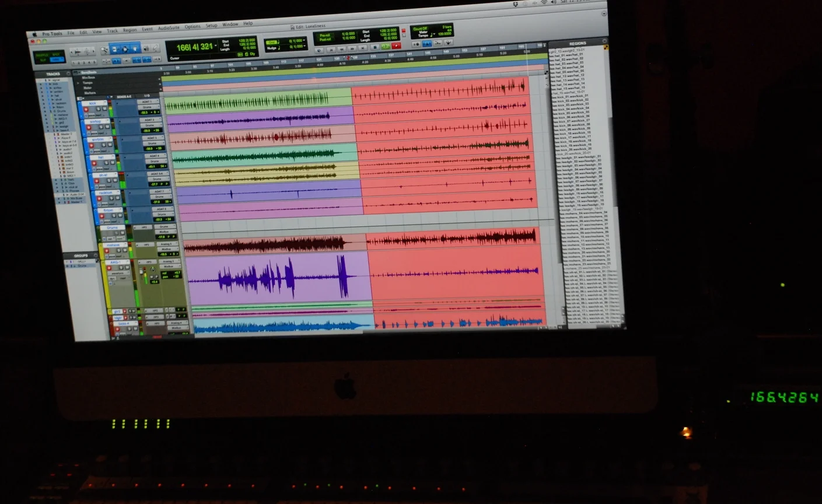
Task: Open the File menu
Action: pyautogui.click(x=71, y=33)
